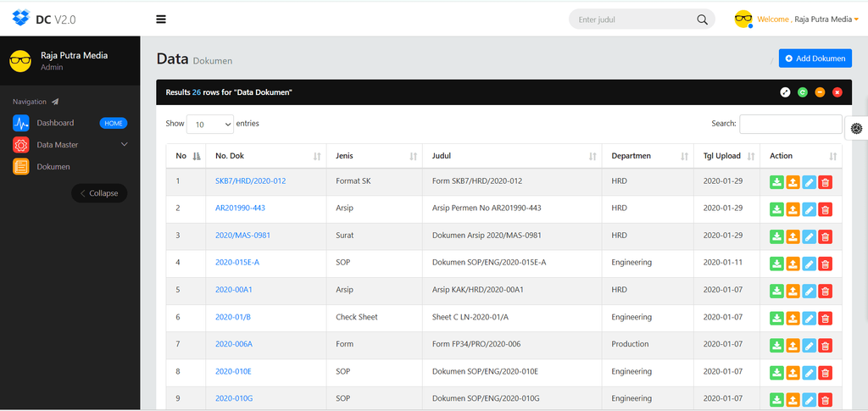Sort table by Judul column

(512, 156)
